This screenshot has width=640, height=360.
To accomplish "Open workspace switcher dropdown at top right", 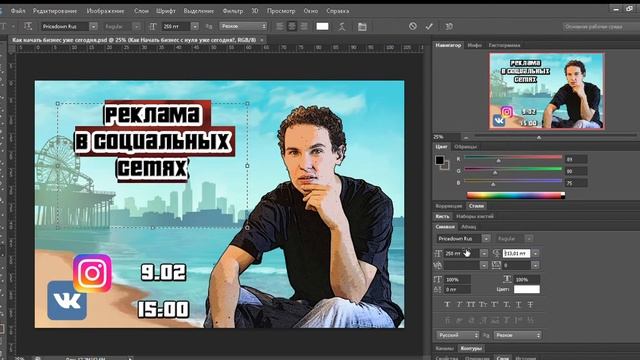I will tap(601, 27).
